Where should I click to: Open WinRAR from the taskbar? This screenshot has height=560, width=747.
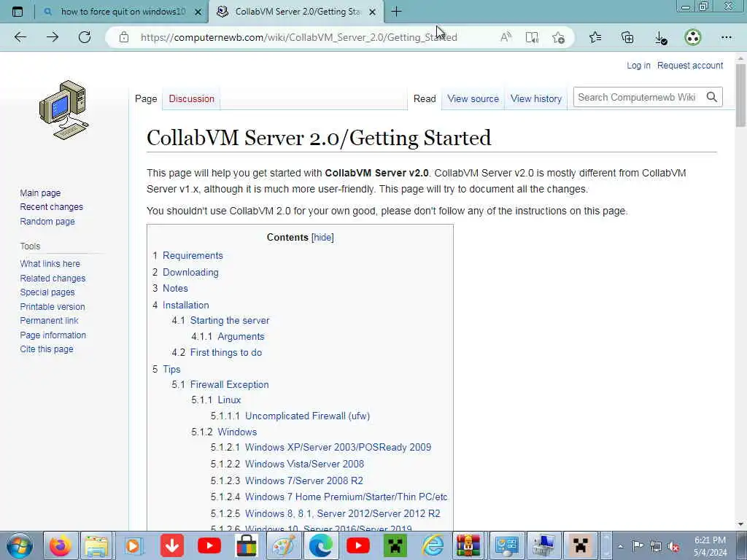coord(468,545)
